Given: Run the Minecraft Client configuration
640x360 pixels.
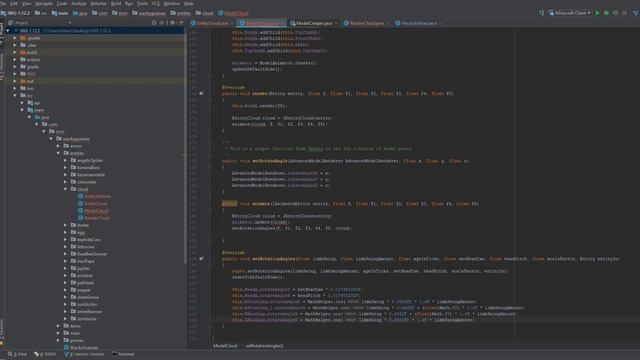Looking at the screenshot, I should [598, 13].
